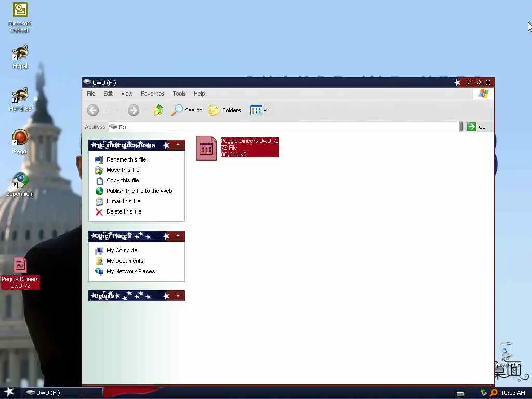
Task: Toggle the Folders pane
Action: pyautogui.click(x=224, y=110)
